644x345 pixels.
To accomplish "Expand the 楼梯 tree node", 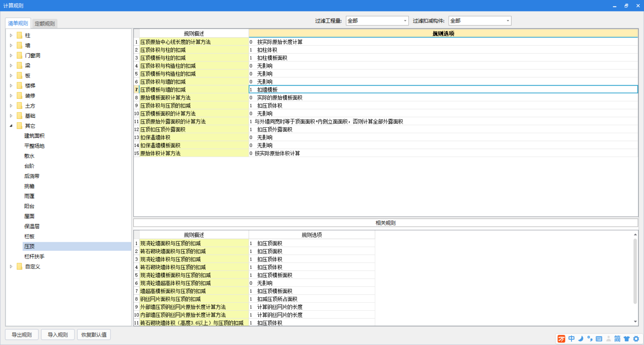I will tap(11, 86).
